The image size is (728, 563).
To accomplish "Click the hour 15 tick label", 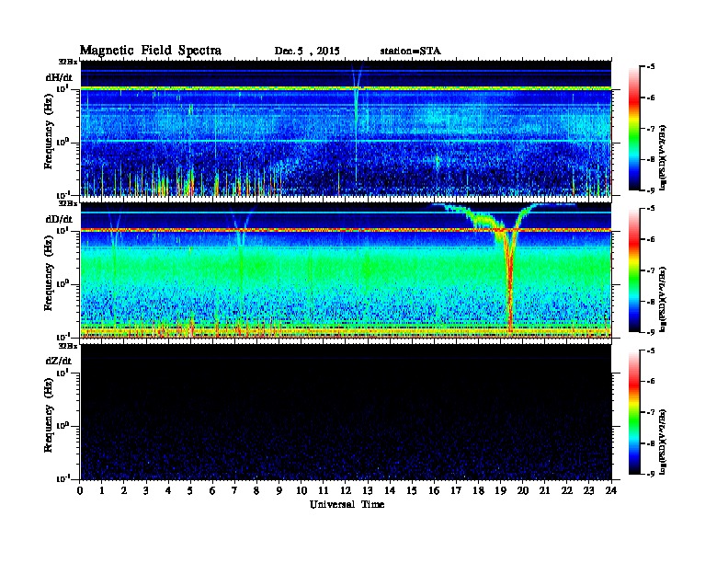I will [412, 491].
